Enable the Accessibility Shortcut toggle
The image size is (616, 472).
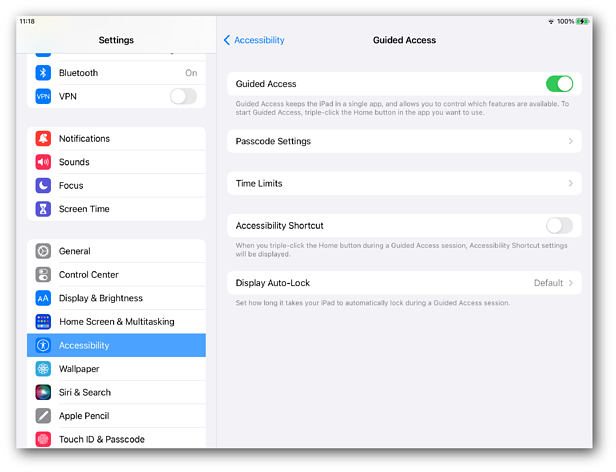559,226
